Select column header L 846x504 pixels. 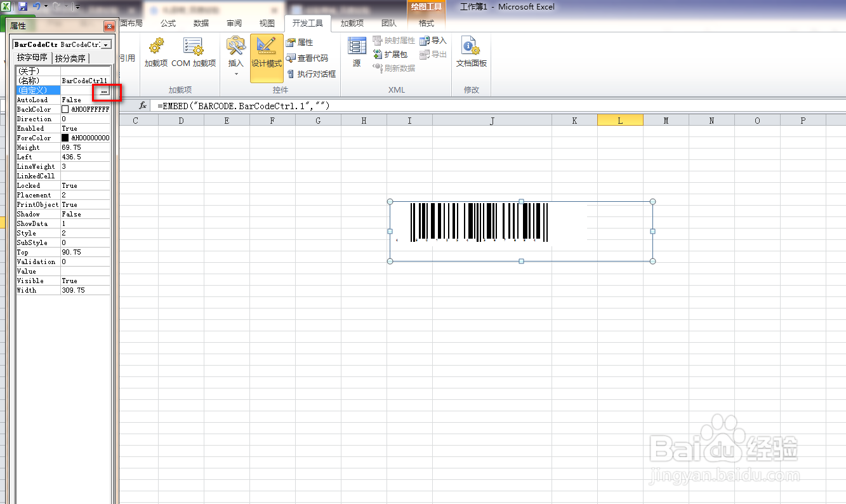click(620, 120)
